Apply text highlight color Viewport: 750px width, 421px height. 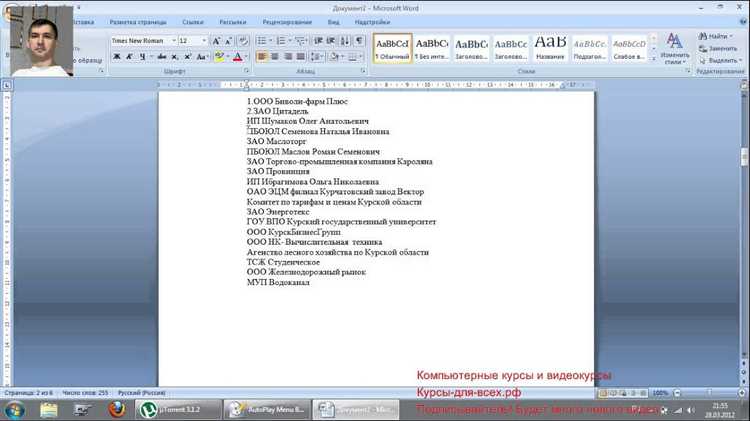(219, 57)
